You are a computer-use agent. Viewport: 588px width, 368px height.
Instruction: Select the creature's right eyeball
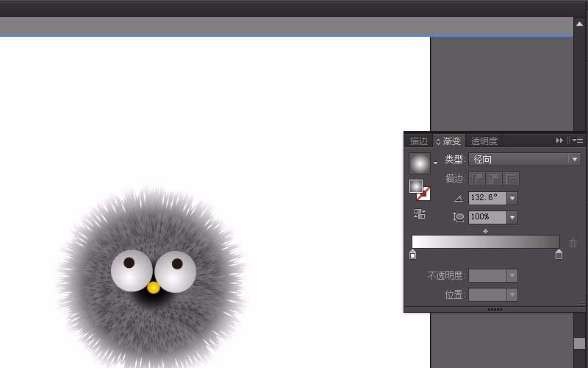176,272
